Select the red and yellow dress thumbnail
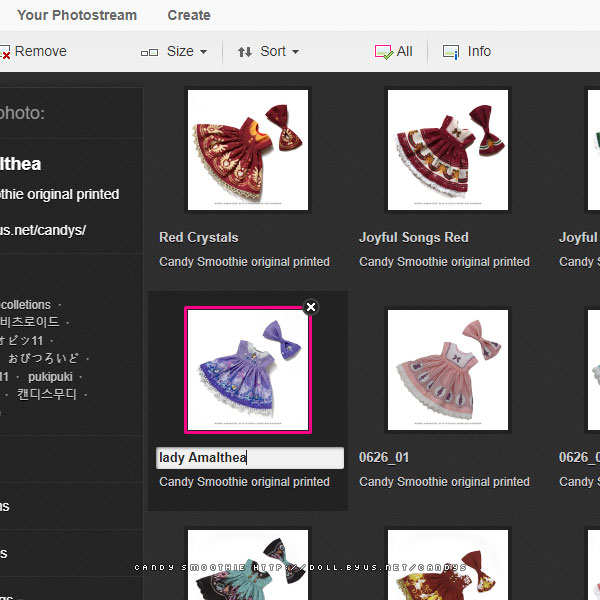600x600 pixels. (x=448, y=565)
